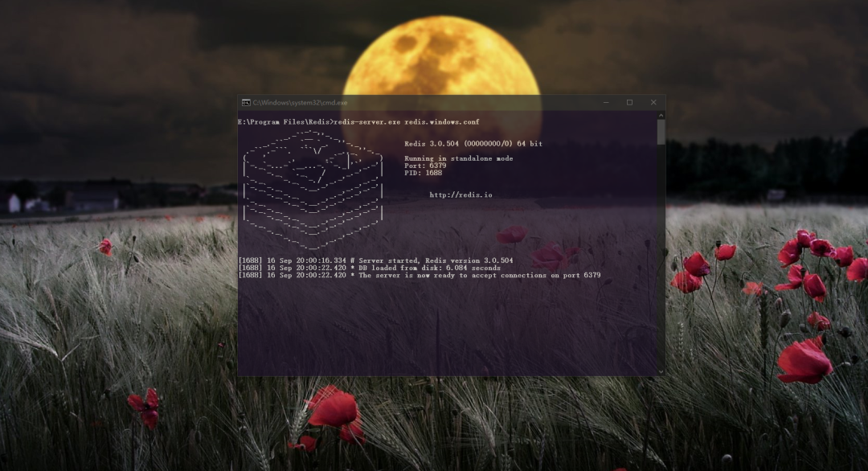Click the redis-server.exe redis.windows.conf command line
This screenshot has height=471, width=868.
tap(358, 121)
